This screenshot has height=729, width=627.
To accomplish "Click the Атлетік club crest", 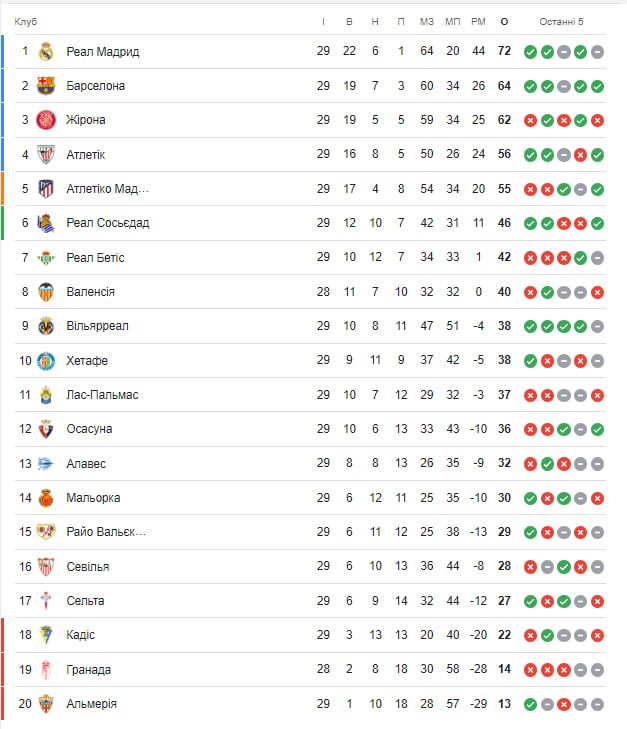I will (46, 155).
